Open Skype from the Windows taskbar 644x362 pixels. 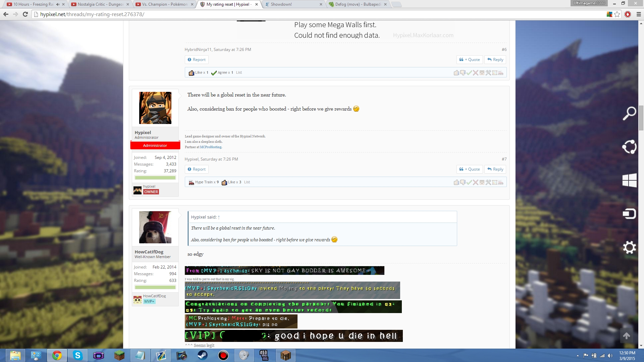click(x=77, y=355)
